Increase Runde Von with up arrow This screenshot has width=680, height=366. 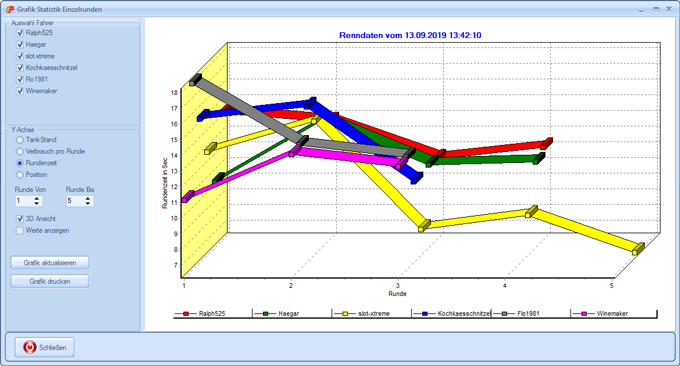37,199
